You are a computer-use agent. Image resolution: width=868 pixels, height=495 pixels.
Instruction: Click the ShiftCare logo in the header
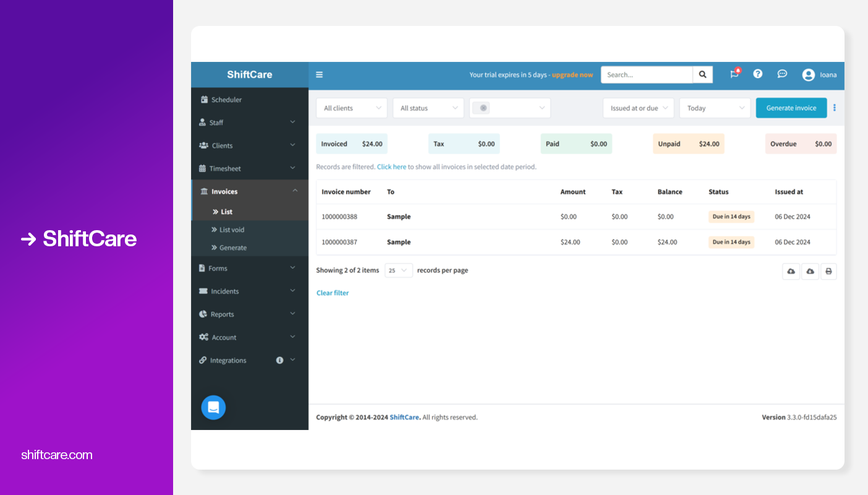pos(250,74)
